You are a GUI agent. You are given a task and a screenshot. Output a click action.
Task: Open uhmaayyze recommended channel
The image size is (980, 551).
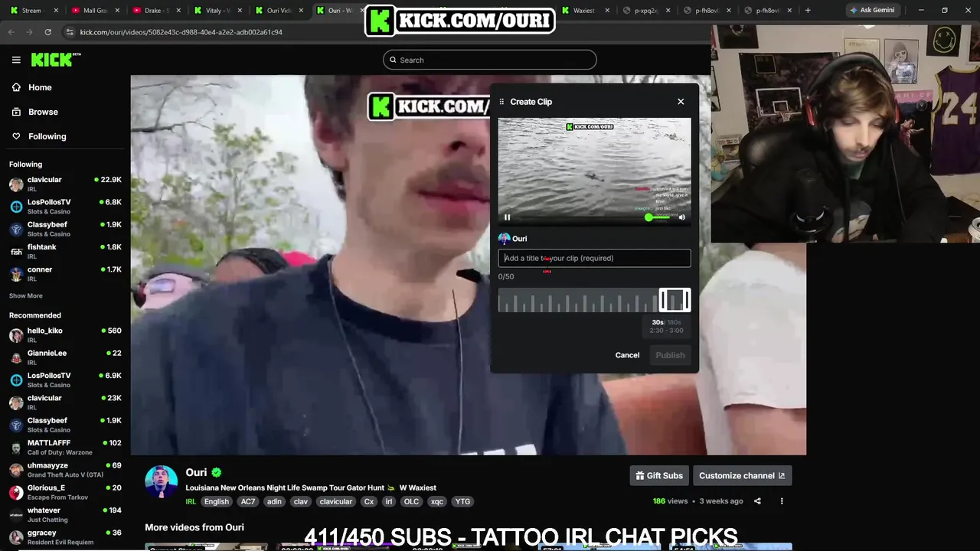click(x=65, y=470)
